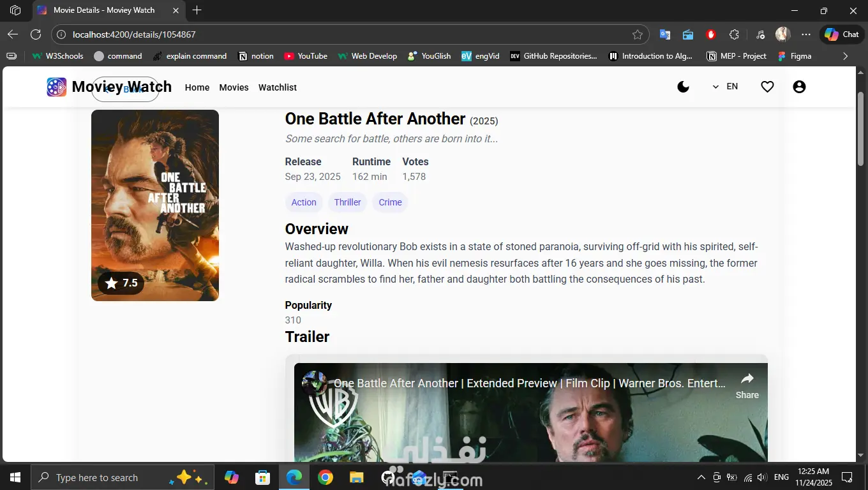Open the Movies nav link

tap(234, 87)
